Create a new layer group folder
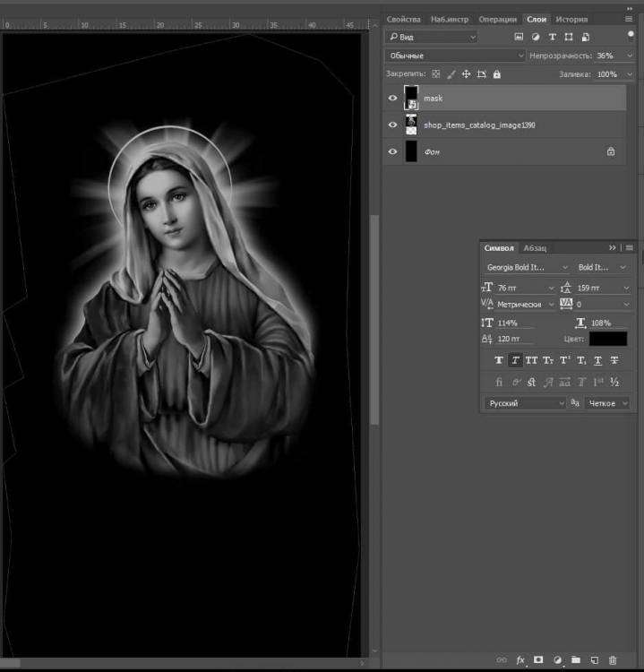 [576, 660]
